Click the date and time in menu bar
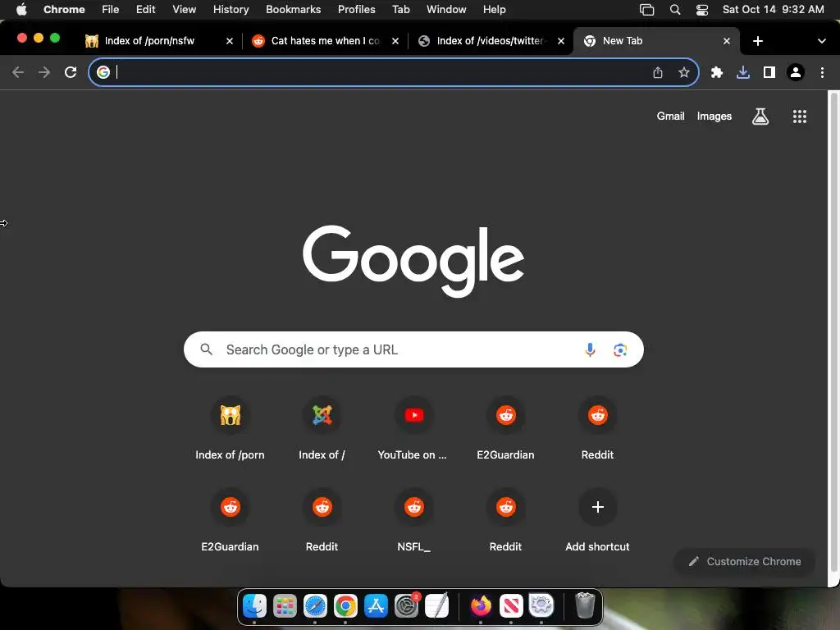 coord(773,10)
